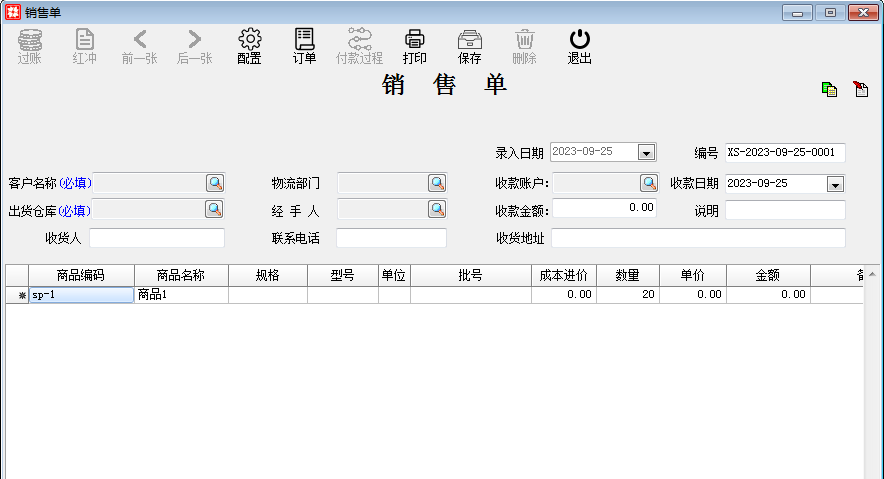884x479 pixels.
Task: Click the 收货地址 address field
Action: [x=698, y=238]
